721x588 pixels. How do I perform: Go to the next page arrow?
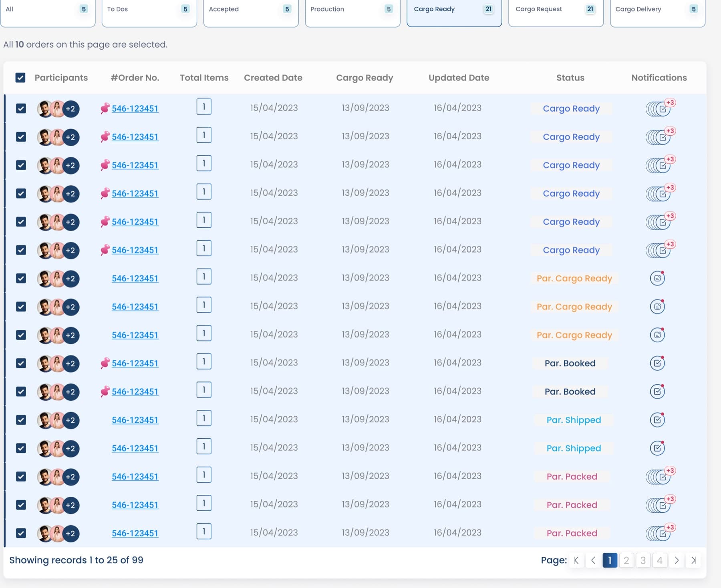(x=677, y=560)
